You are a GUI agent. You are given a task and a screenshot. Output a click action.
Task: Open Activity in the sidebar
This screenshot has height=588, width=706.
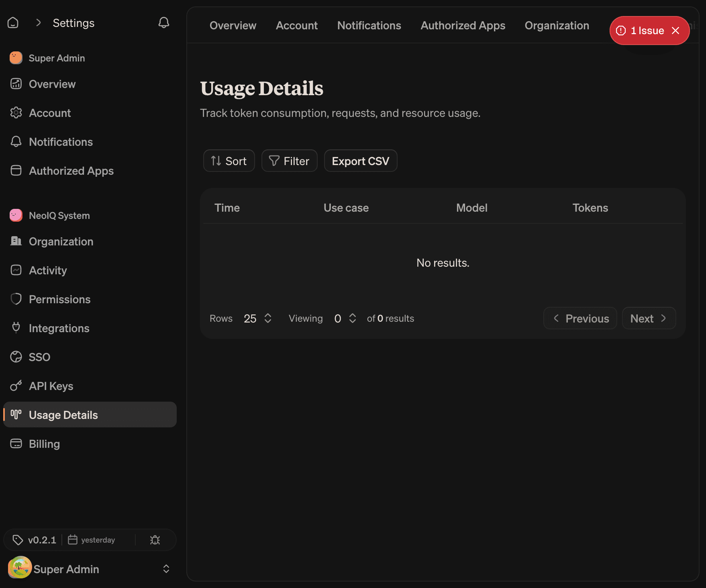click(x=90, y=270)
